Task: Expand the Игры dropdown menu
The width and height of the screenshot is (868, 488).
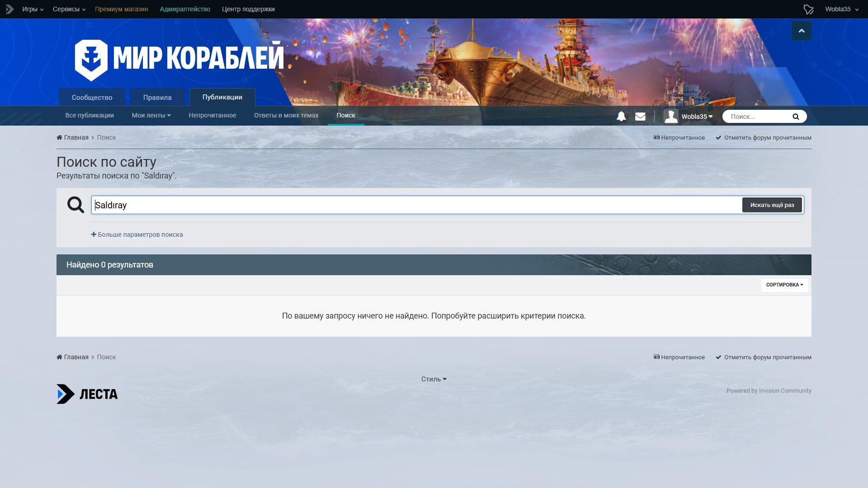Action: (x=33, y=9)
